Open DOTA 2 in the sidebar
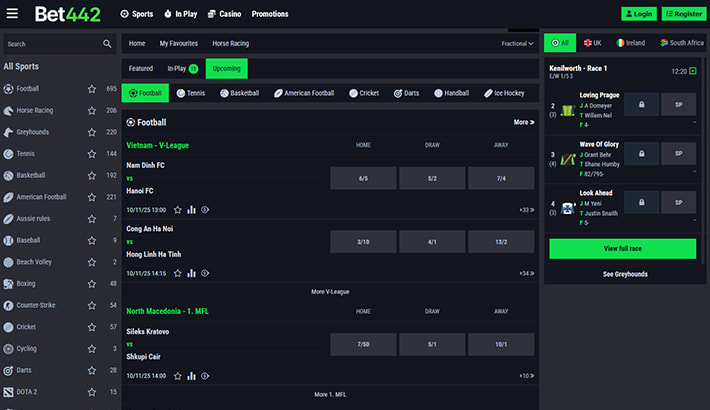 click(27, 392)
